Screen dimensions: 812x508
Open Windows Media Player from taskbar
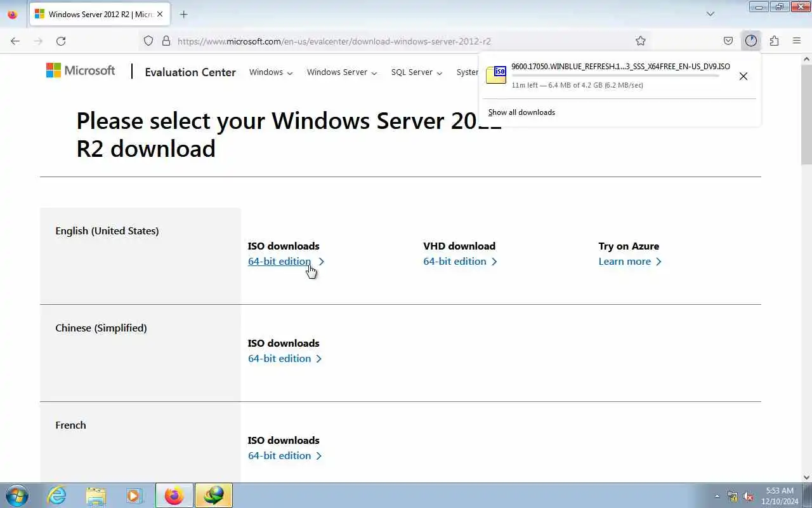[x=134, y=495]
